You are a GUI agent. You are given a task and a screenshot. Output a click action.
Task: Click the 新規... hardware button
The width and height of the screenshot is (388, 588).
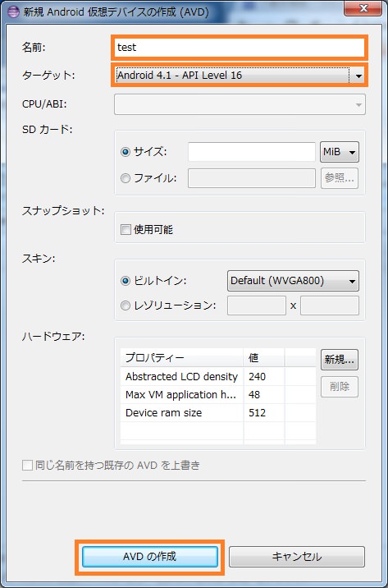(340, 360)
